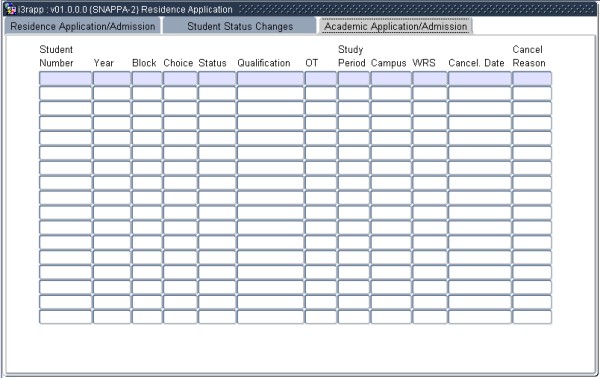Screen dimensions: 600x378
Task: Click the Choice column header
Action: pyautogui.click(x=178, y=63)
